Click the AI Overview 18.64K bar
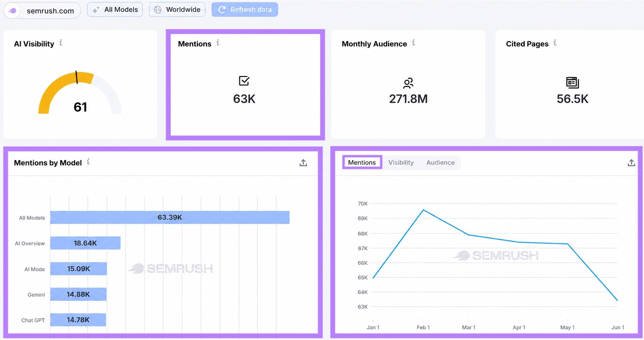Screen dimensions: 644x340 click(85, 243)
